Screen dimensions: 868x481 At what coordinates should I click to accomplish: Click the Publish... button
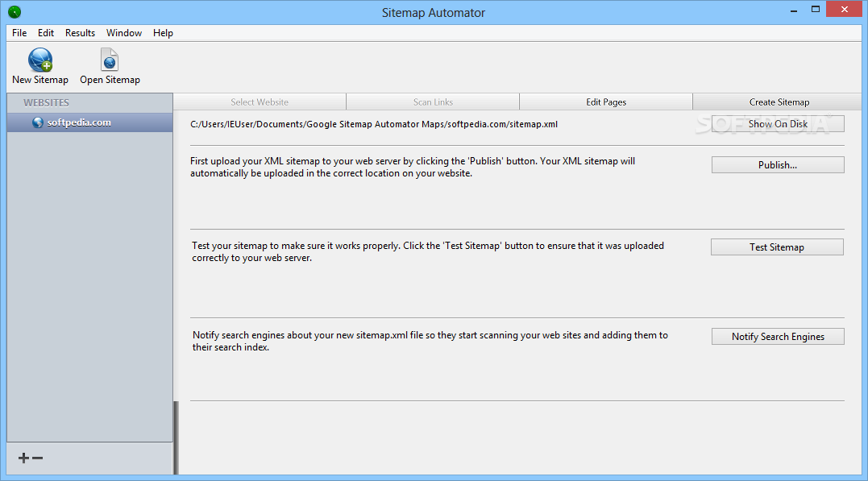[x=778, y=165]
